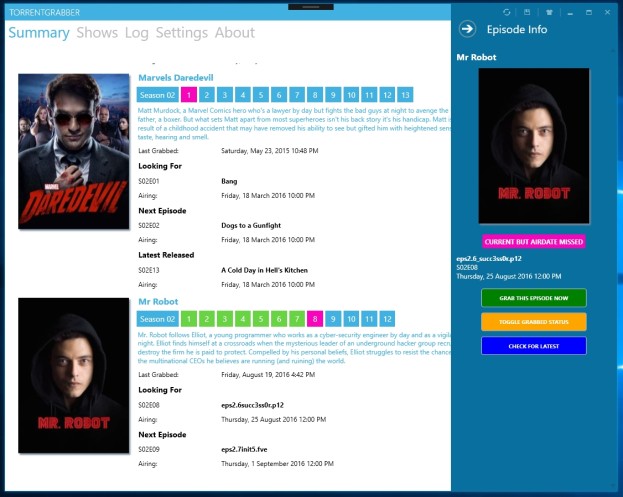
Task: Click the save disk icon in the title bar
Action: click(527, 12)
